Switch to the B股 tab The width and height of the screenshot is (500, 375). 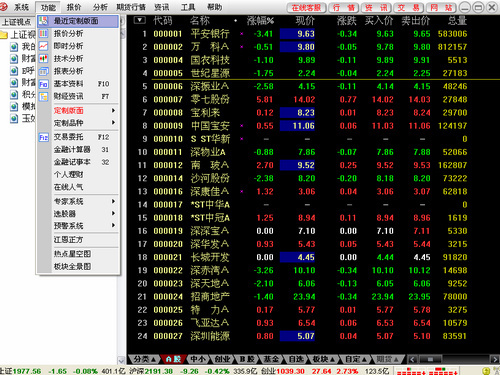coord(247,359)
